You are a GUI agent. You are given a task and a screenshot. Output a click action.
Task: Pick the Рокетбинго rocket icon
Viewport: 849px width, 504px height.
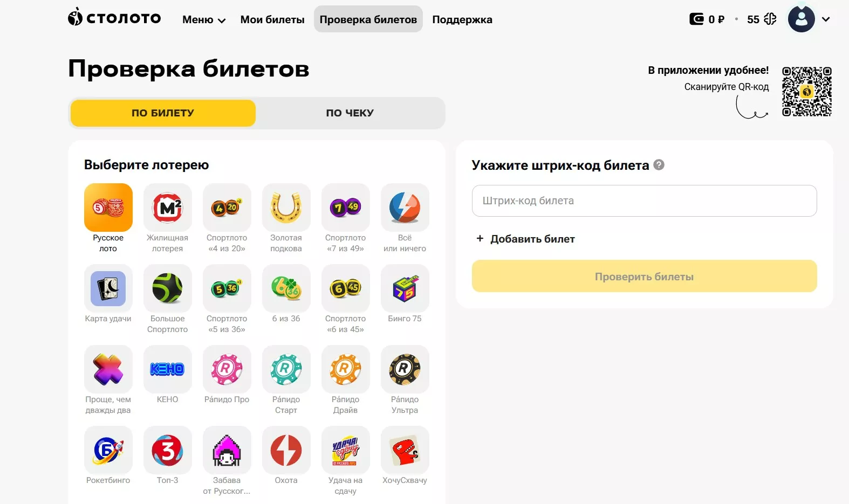[x=108, y=450]
